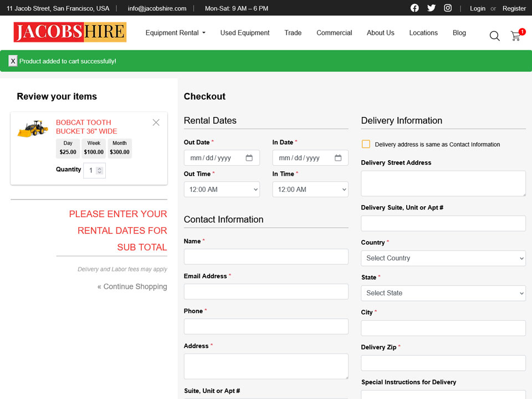Dismiss the green success notification
Viewport: 532px width, 399px height.
tap(13, 61)
